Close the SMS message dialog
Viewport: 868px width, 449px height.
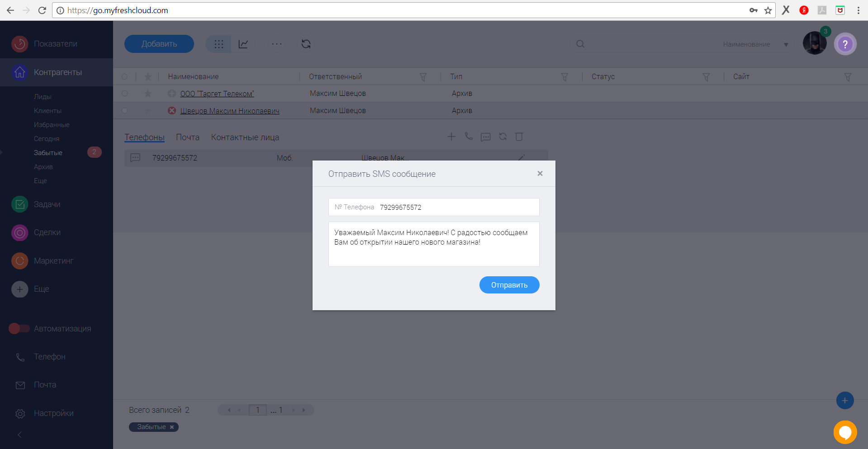coord(540,174)
